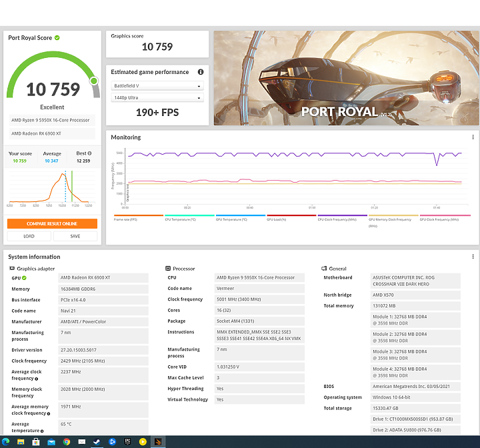Click GPU memory value 16384MB GDDR6
Screen dimensions: 480x448
coord(103,289)
